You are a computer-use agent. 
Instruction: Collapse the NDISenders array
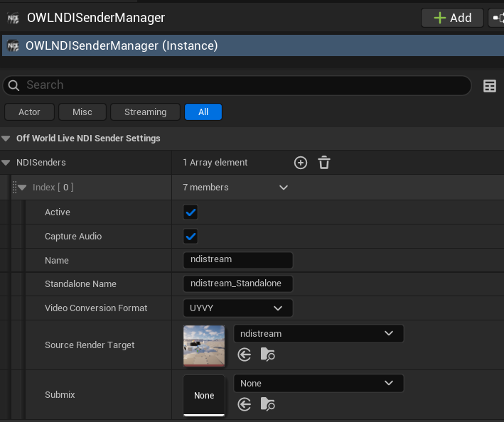(x=6, y=163)
